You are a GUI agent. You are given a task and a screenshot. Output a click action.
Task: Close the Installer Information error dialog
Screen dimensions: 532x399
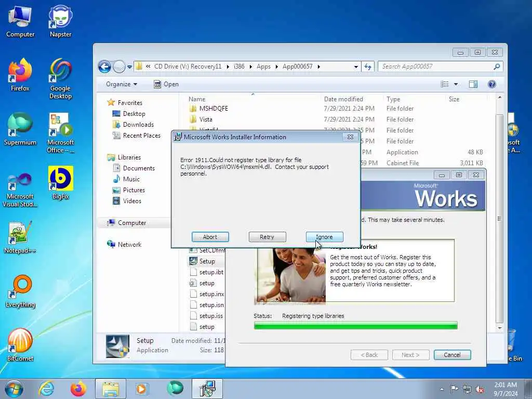point(350,137)
